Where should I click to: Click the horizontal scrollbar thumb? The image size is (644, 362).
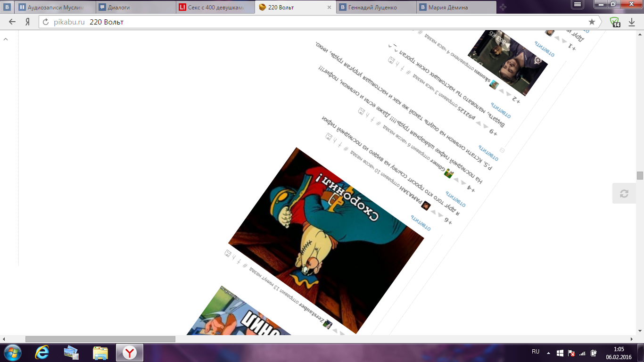pyautogui.click(x=100, y=339)
